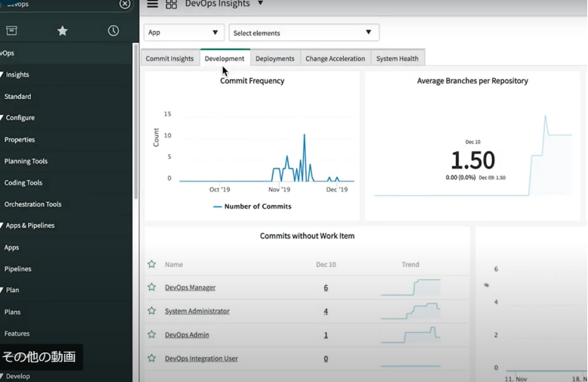Click the DevOps Manager trend sparkline
The width and height of the screenshot is (588, 382).
[410, 287]
